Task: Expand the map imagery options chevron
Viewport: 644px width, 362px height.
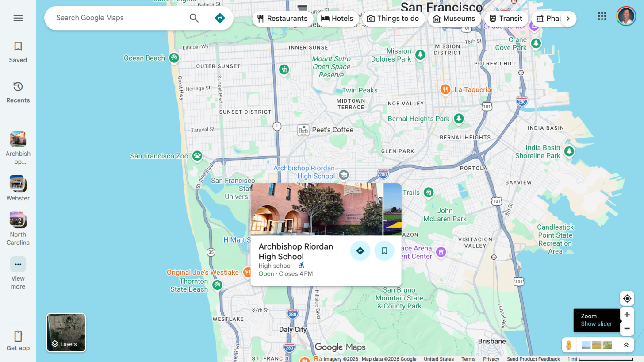Action: (x=626, y=345)
